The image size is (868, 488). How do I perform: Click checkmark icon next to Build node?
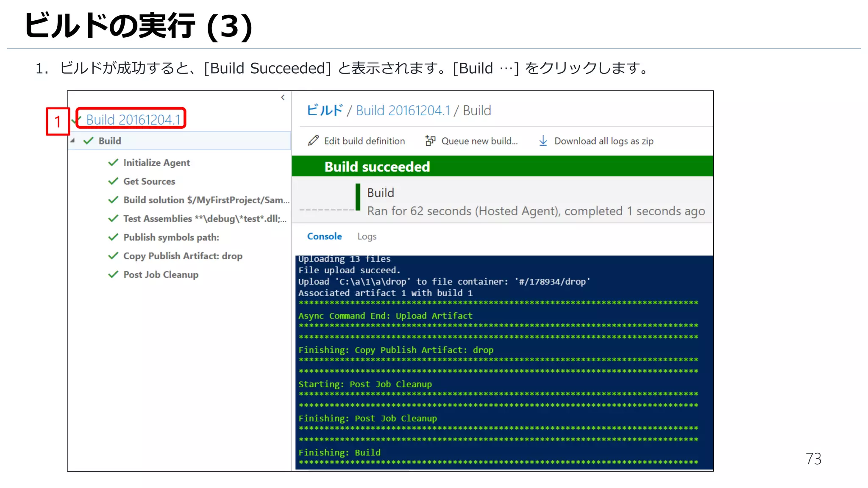[88, 141]
